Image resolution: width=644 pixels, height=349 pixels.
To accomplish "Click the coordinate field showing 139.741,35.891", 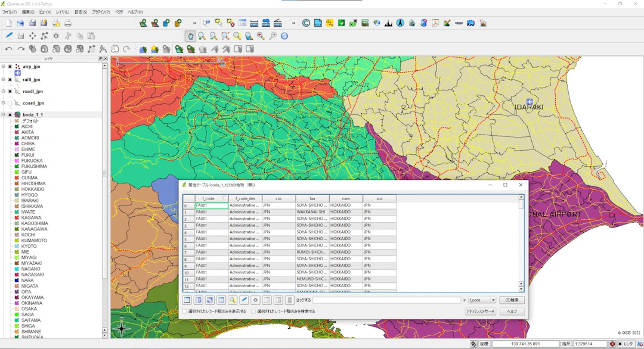I will click(x=525, y=344).
